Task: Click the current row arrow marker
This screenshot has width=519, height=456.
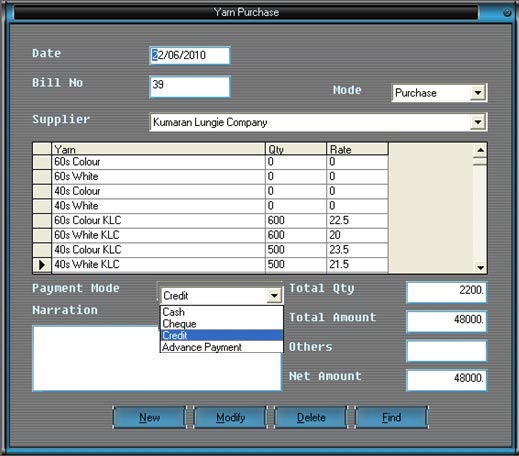Action: [42, 265]
